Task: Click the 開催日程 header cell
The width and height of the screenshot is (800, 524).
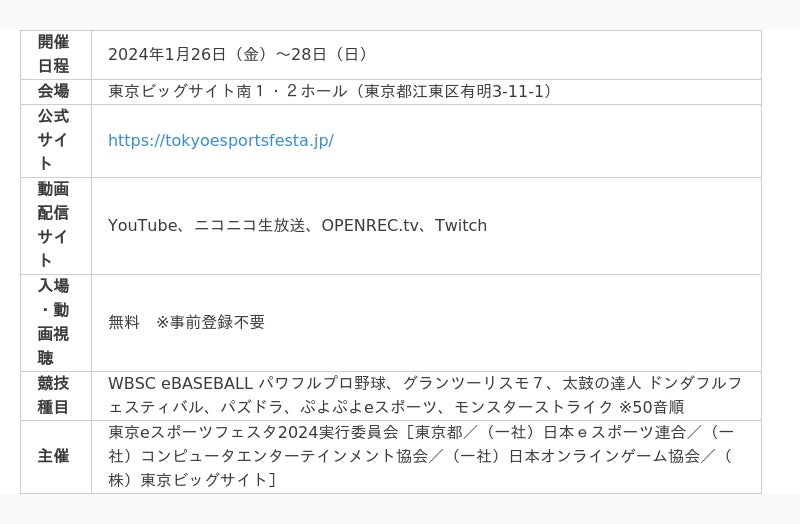Action: point(54,55)
